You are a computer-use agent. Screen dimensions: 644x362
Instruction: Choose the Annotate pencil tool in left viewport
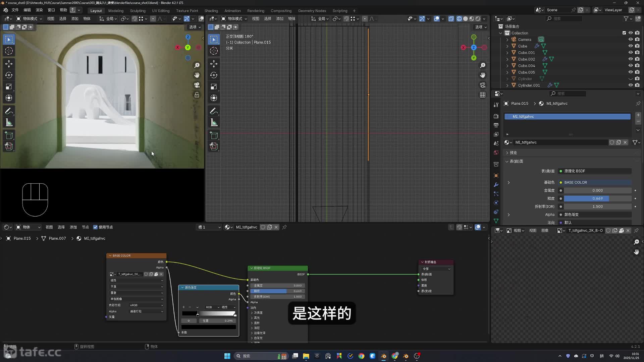[9, 111]
